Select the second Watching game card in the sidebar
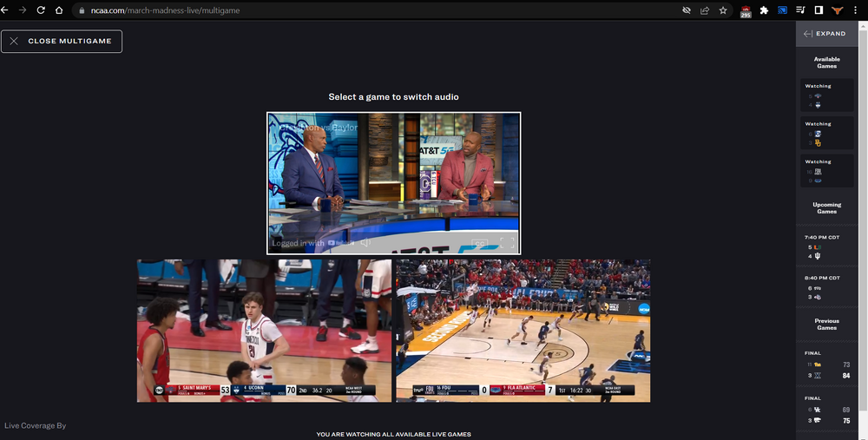 tap(826, 134)
